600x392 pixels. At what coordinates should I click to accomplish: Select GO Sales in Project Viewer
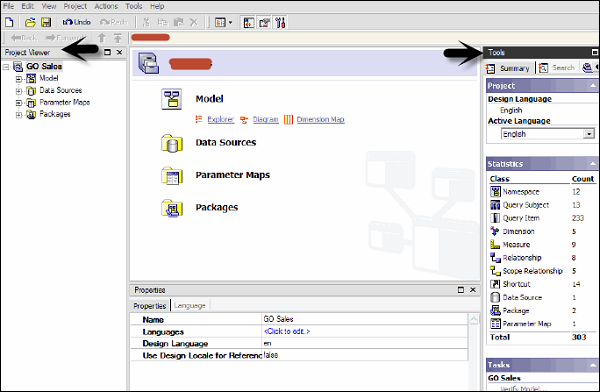click(44, 66)
